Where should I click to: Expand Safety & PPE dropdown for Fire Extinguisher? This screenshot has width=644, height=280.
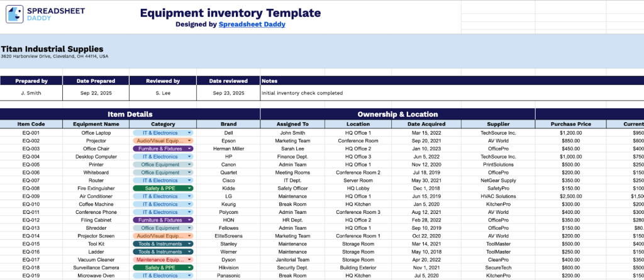[189, 188]
